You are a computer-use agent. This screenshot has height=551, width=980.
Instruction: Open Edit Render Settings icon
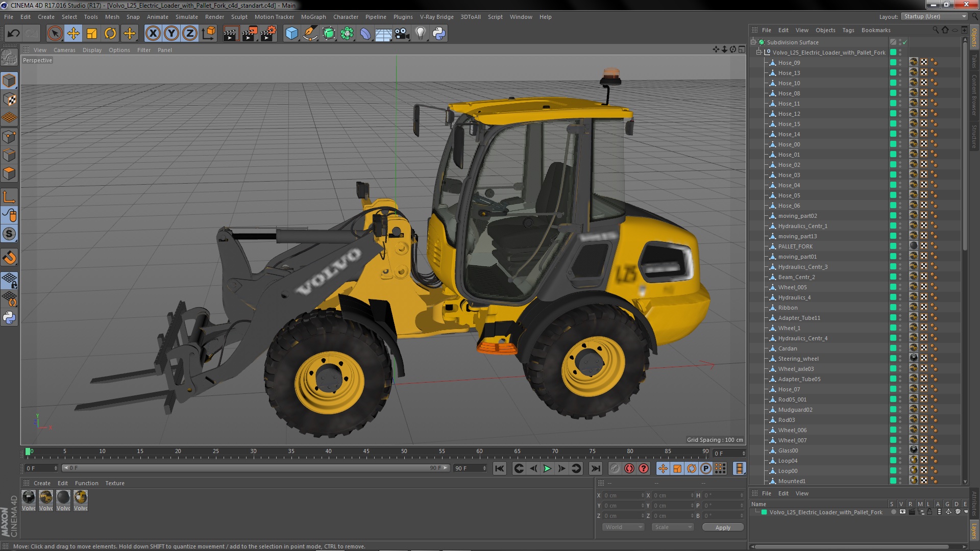(x=268, y=34)
